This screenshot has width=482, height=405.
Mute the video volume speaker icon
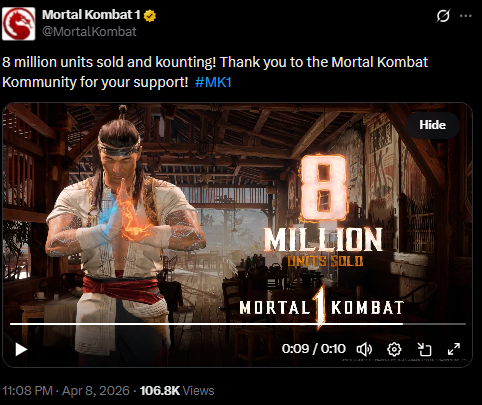tap(364, 349)
